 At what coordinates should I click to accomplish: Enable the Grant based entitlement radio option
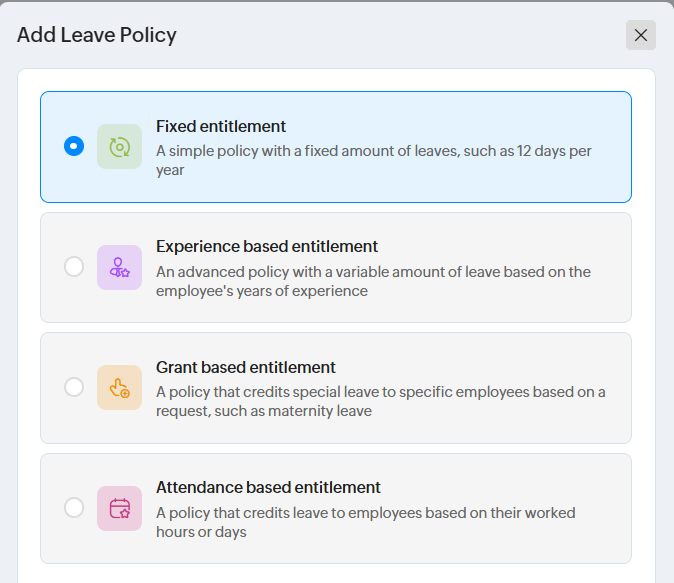(74, 387)
